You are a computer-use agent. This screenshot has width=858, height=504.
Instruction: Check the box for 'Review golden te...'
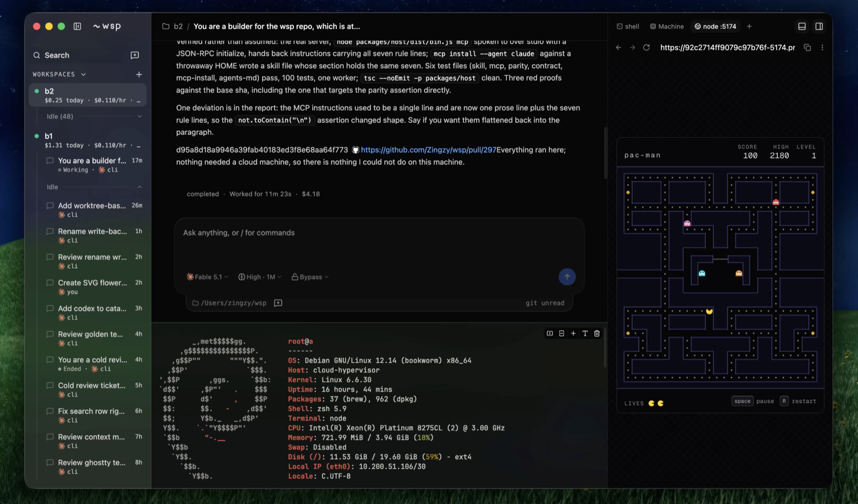[50, 334]
